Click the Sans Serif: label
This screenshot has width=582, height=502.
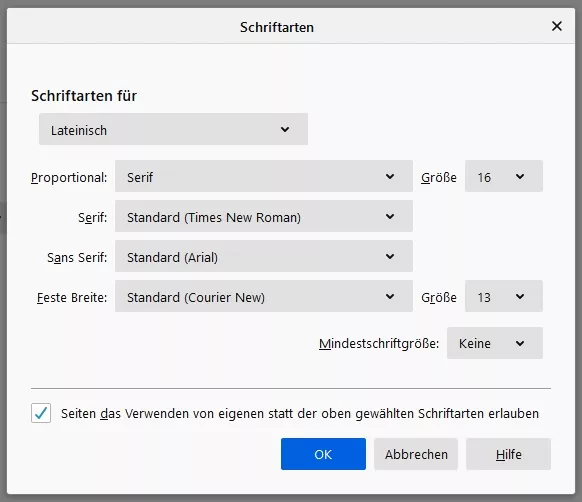click(x=77, y=257)
